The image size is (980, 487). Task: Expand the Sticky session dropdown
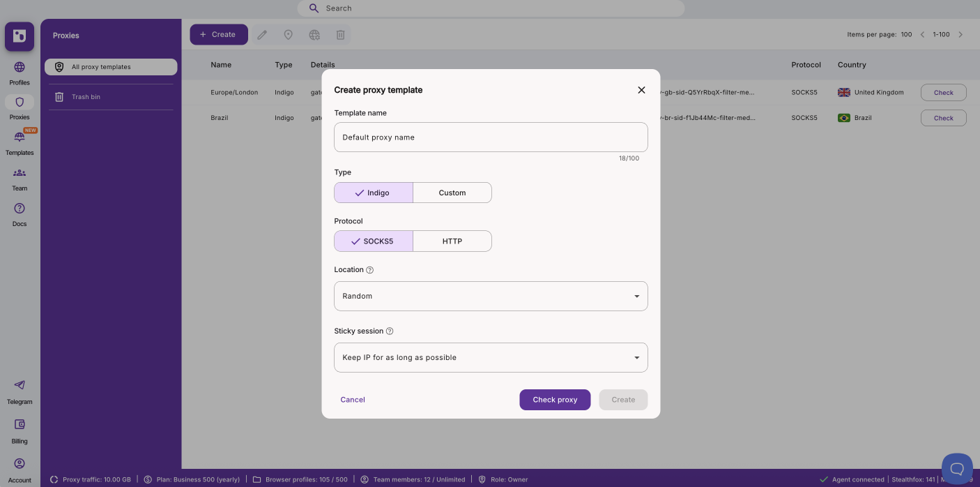click(x=491, y=357)
